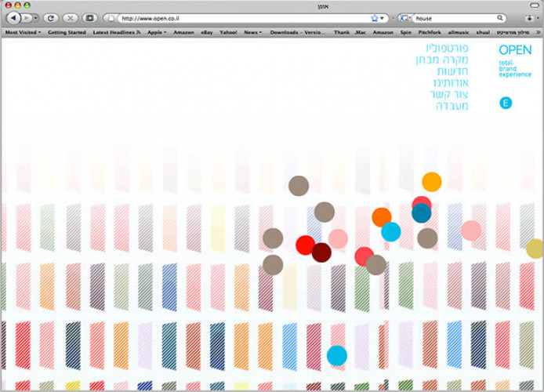This screenshot has width=544, height=392.
Task: Open the back/forward history dropdown arrow
Action: 36,18
